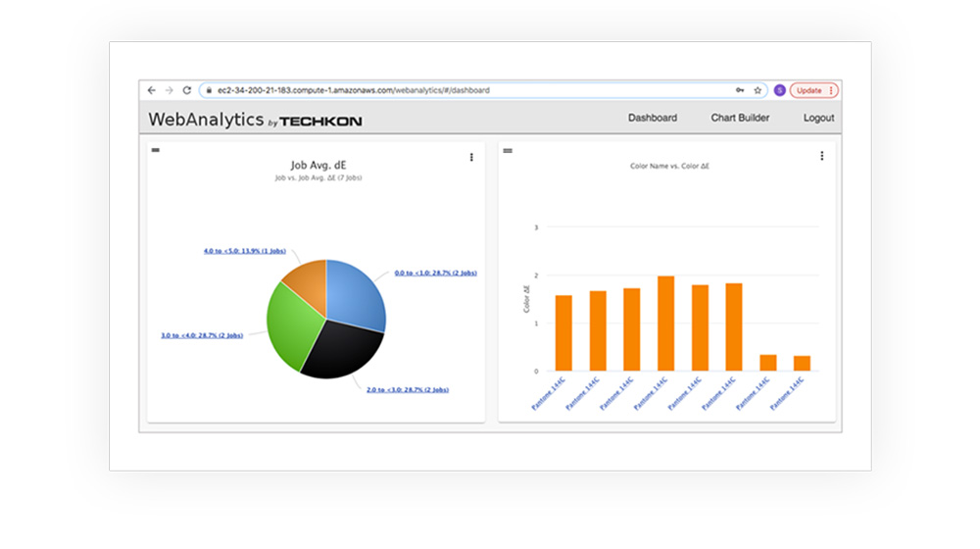Click the '4.0 to <5.0: 13.9%' pie label

coord(243,251)
